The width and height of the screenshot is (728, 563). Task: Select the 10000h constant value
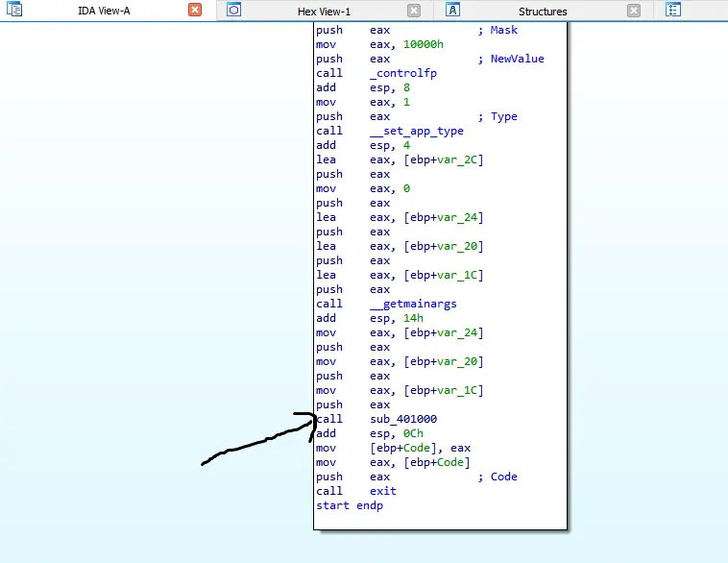[x=424, y=44]
